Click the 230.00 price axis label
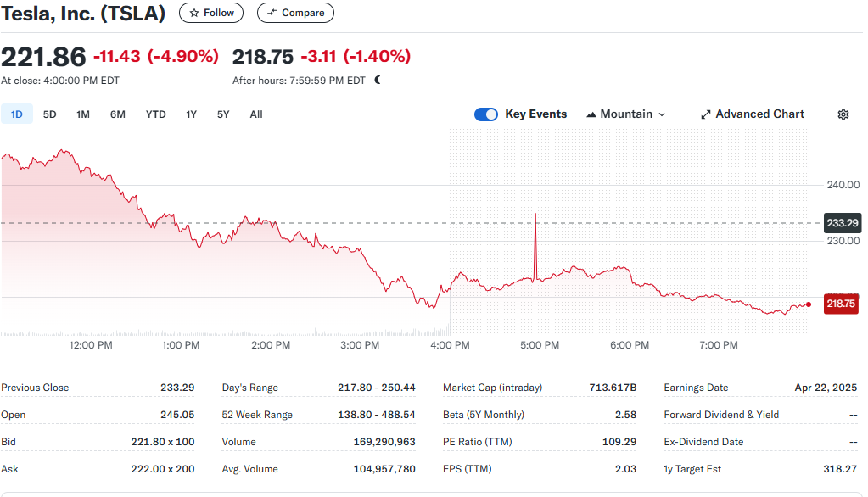The width and height of the screenshot is (868, 497). pyautogui.click(x=843, y=241)
